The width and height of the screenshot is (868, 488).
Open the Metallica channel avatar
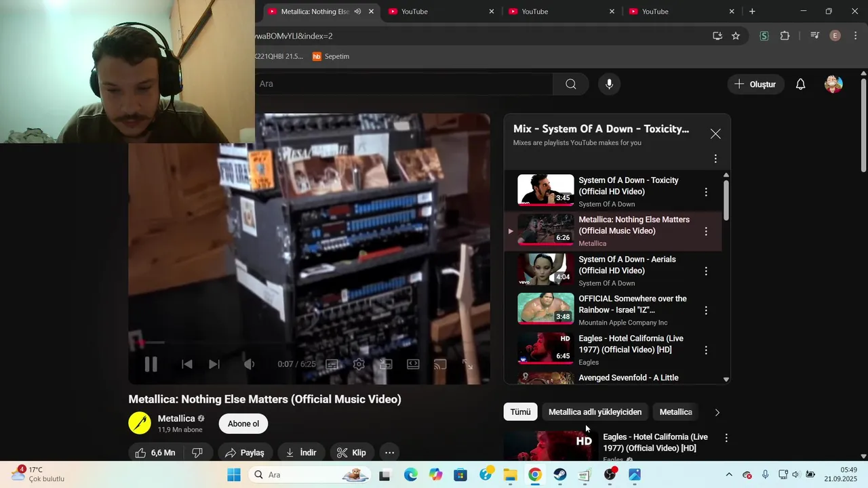(140, 423)
